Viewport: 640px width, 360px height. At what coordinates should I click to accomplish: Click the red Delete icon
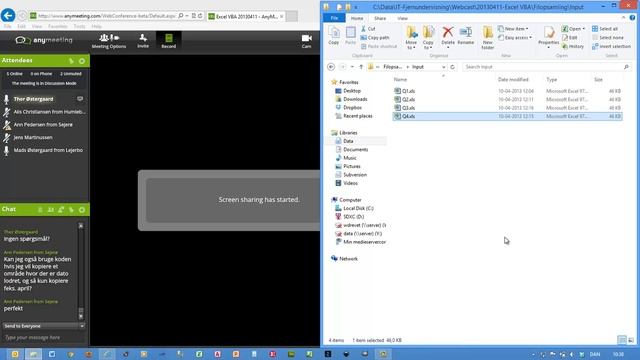(x=448, y=32)
